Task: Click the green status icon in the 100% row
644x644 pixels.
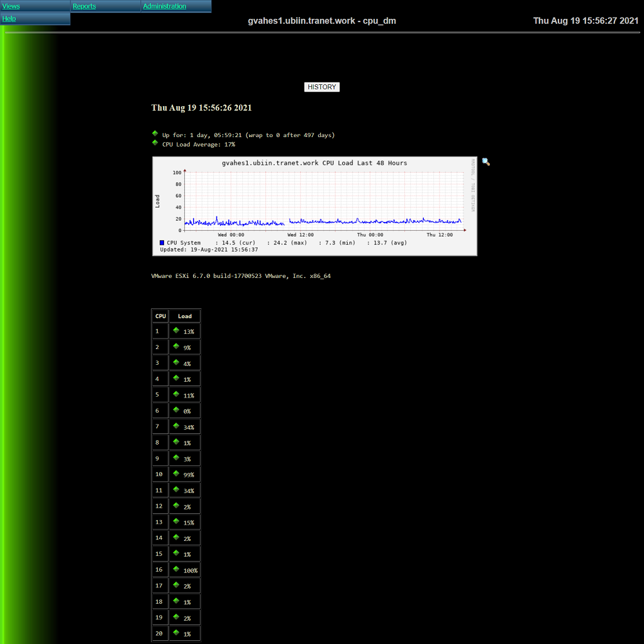Action: pyautogui.click(x=176, y=569)
